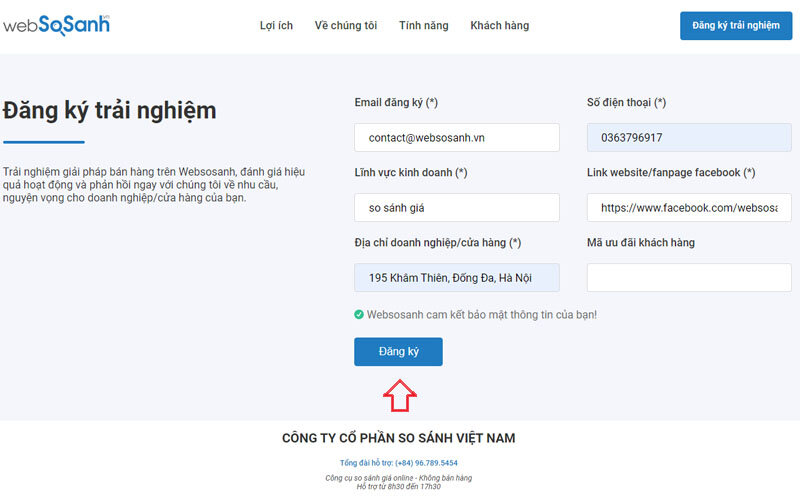Image resolution: width=800 pixels, height=500 pixels.
Task: Open the Khách hàng menu item
Action: [499, 26]
